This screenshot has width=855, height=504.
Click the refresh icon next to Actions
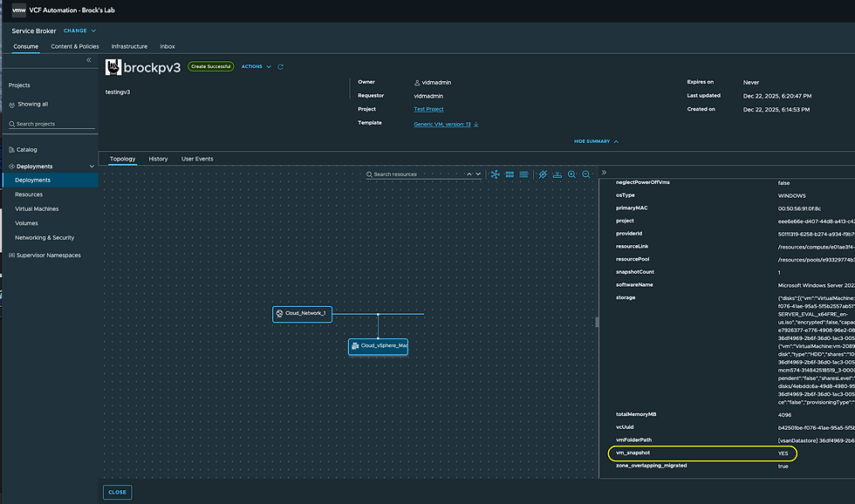pyautogui.click(x=281, y=66)
